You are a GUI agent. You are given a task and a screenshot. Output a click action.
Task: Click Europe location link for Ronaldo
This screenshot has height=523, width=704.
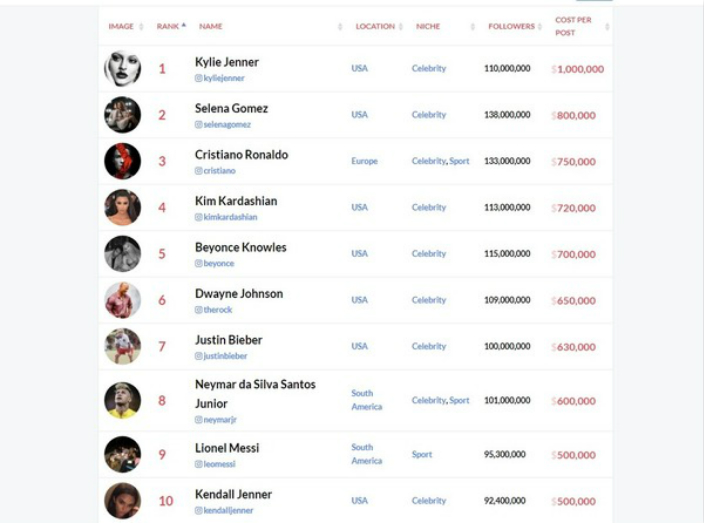pos(364,161)
